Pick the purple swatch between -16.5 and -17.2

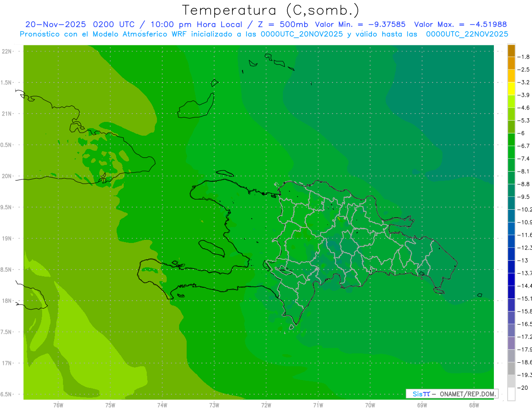(511, 330)
